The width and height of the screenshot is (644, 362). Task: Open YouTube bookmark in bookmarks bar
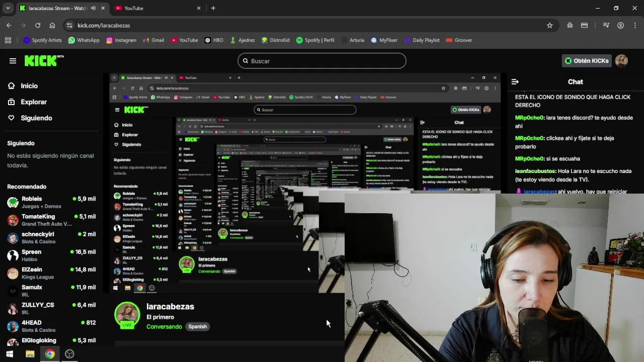[x=184, y=40]
